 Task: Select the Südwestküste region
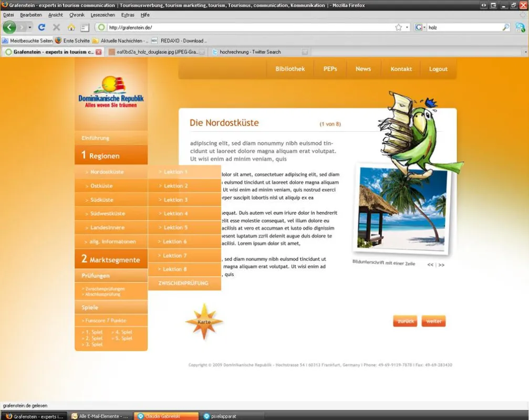click(x=111, y=213)
